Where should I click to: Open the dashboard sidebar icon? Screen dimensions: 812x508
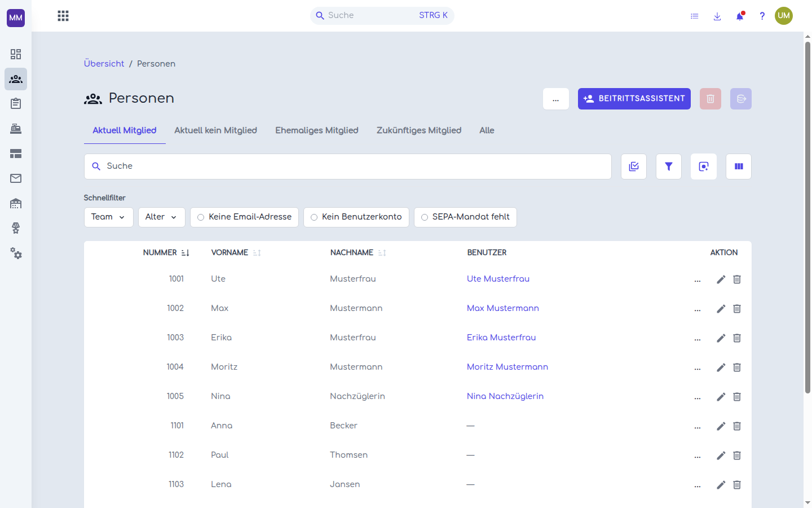tap(16, 54)
